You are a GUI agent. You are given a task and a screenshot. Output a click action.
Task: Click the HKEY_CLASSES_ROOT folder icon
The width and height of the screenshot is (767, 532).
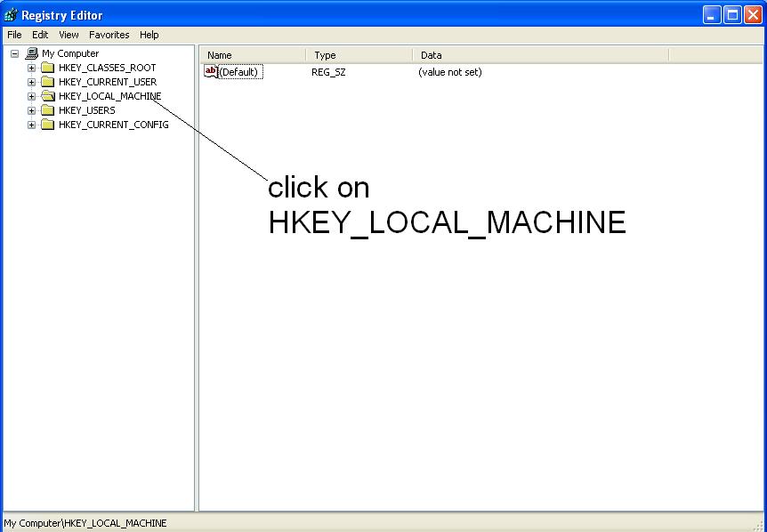[x=47, y=68]
